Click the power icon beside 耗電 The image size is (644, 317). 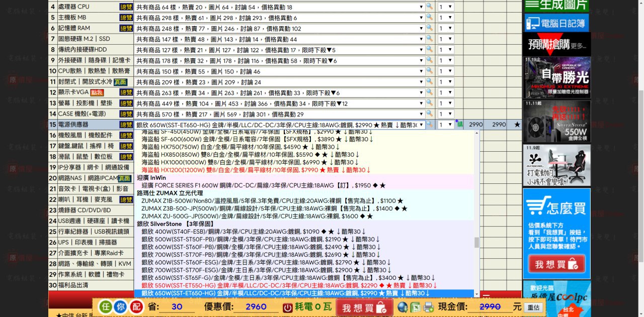tap(287, 307)
